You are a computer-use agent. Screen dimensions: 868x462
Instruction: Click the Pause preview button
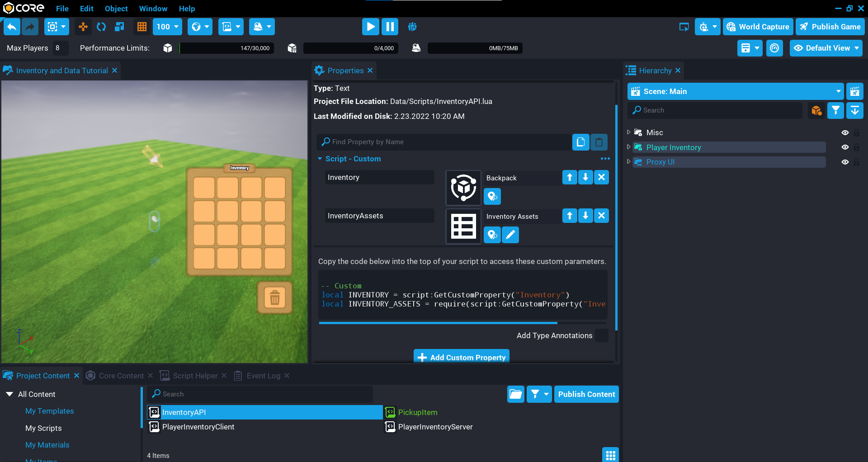[390, 27]
